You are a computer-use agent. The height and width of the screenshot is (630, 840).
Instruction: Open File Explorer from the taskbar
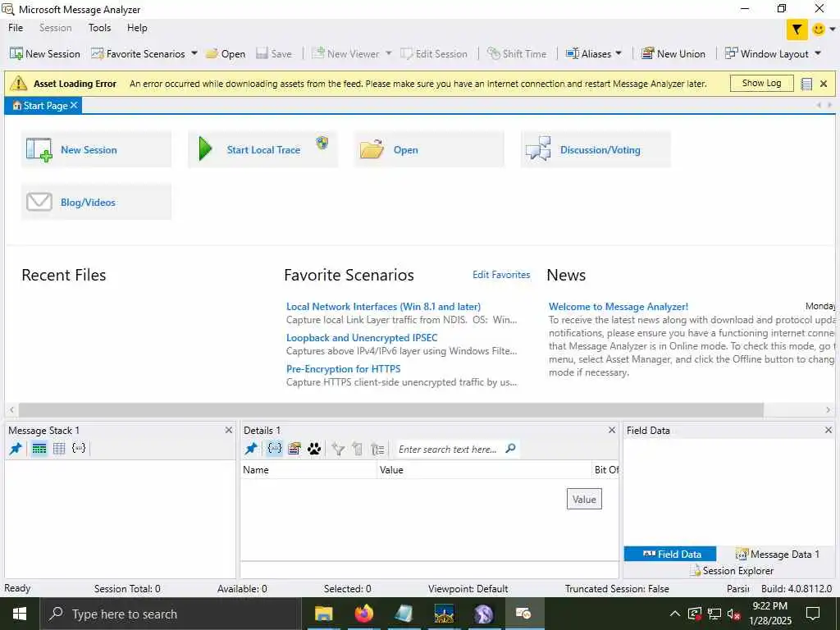pyautogui.click(x=323, y=614)
